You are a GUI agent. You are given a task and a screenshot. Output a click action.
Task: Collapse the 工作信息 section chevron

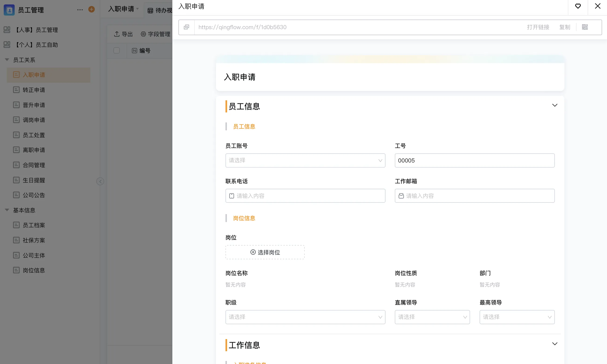tap(554, 344)
